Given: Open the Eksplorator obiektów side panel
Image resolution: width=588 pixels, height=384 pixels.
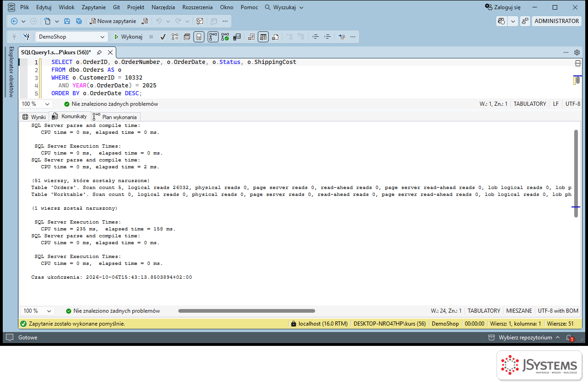Looking at the screenshot, I should [x=11, y=72].
